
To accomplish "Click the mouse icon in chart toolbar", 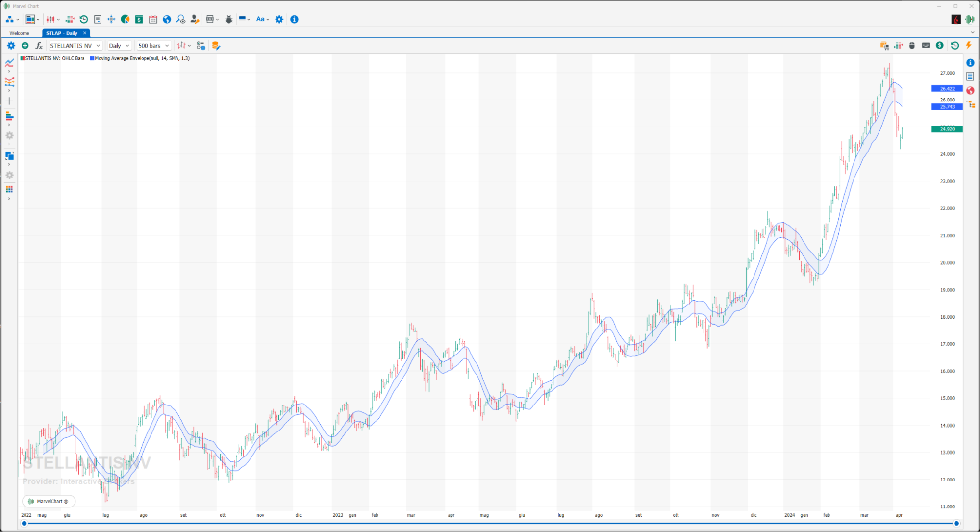I will coord(912,45).
